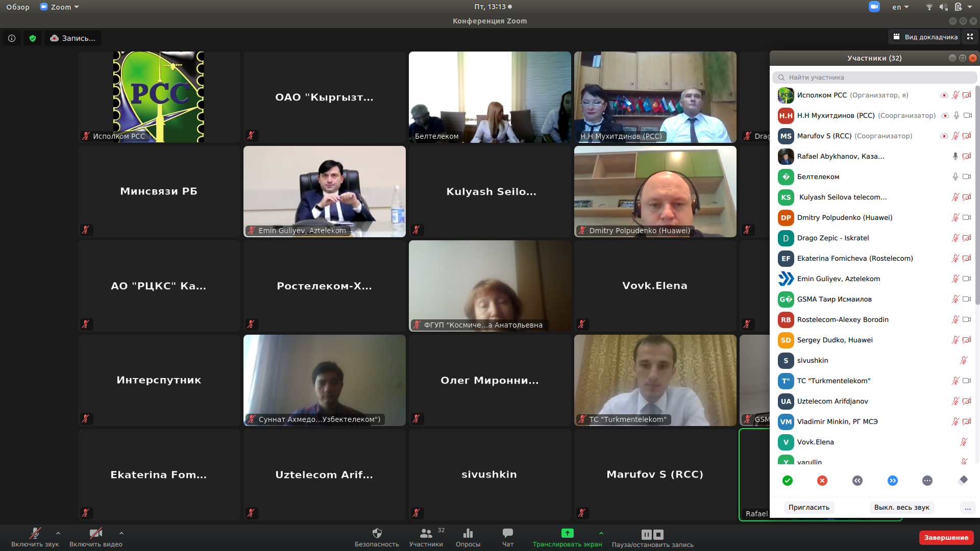
Task: Click the avatar of Emin Guliyev, Aztelekom in the list
Action: pos(786,279)
